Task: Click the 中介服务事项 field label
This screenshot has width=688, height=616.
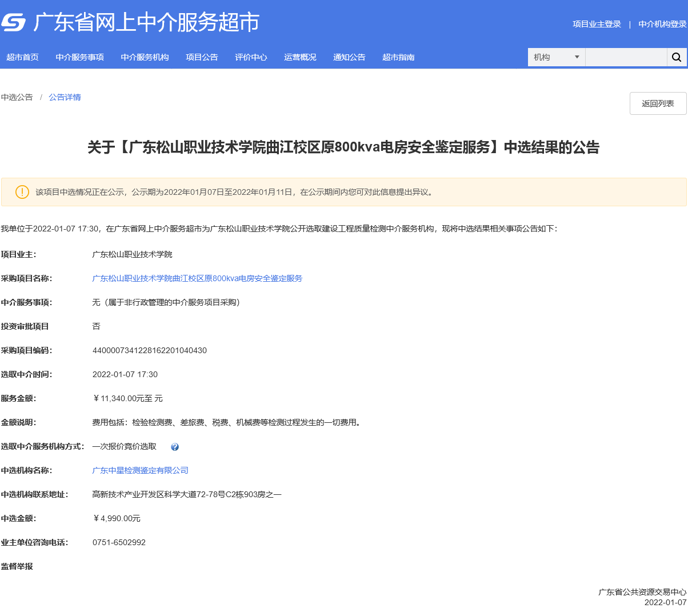Action: tap(26, 302)
